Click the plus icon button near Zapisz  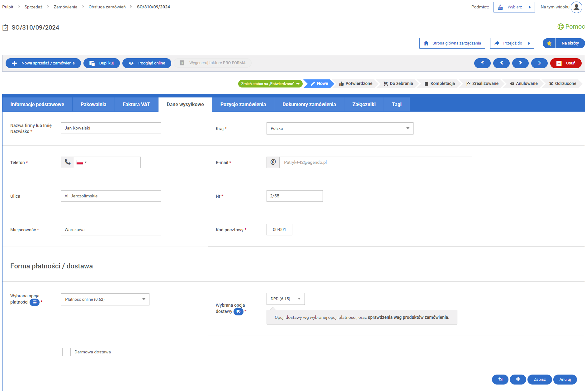(518, 379)
